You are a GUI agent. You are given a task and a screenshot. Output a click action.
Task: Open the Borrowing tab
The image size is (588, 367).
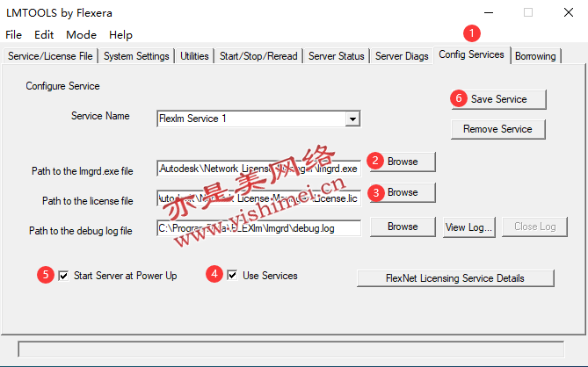click(535, 56)
